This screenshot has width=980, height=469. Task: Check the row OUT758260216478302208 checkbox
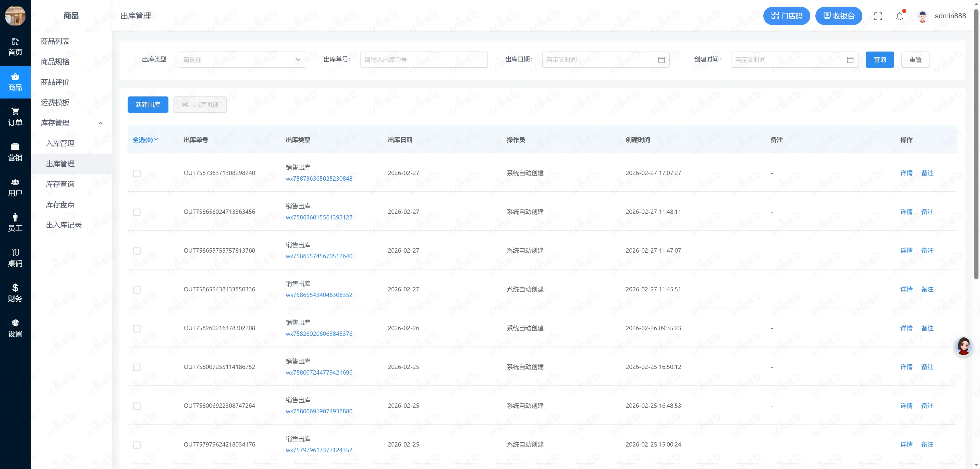point(137,329)
